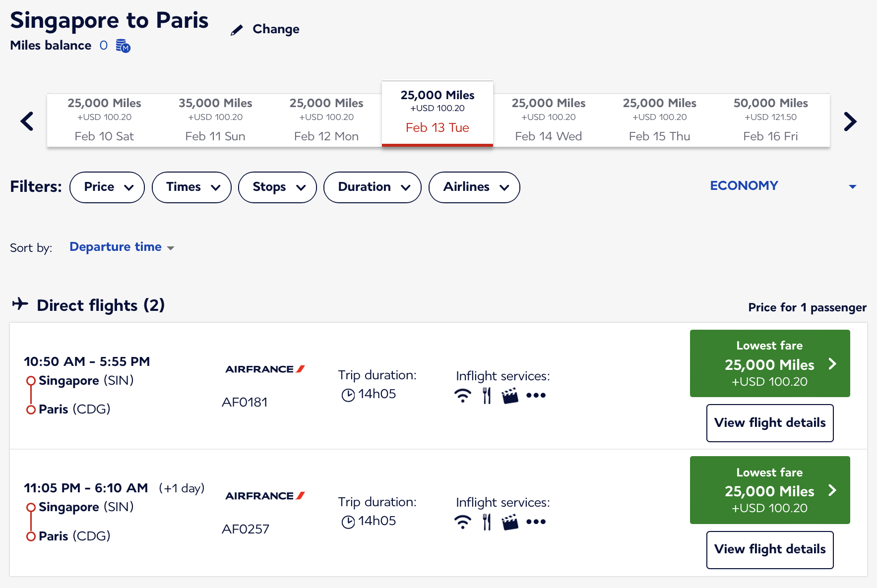Select lowest fare for 10:50 AM flight
877x588 pixels.
coord(769,363)
